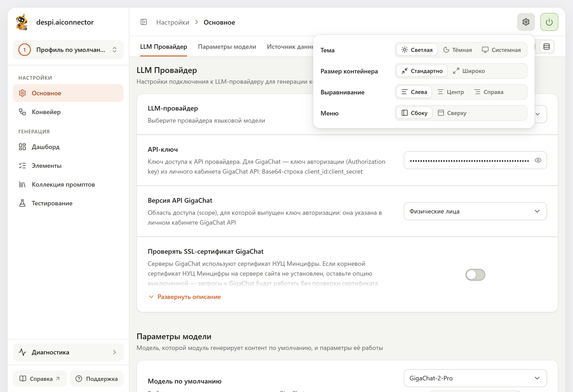Open the Физические лица scope dropdown
573x392 pixels.
pyautogui.click(x=475, y=211)
